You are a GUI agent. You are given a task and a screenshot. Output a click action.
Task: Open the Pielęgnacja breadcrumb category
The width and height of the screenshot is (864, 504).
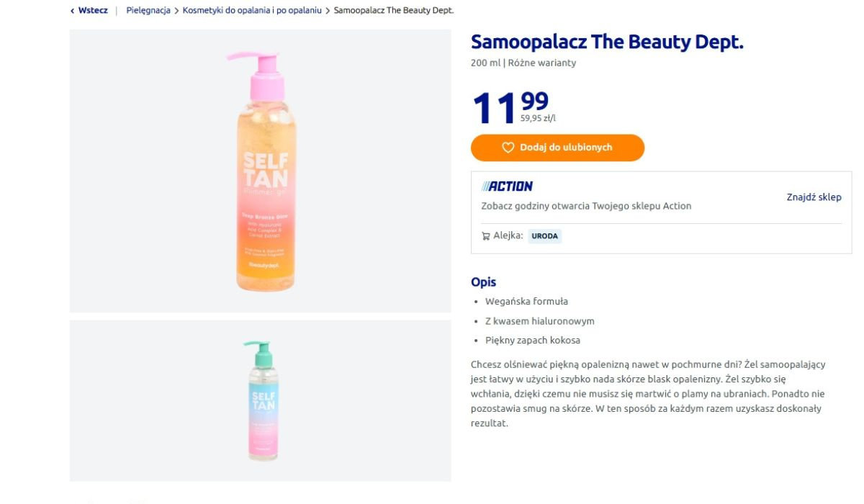(148, 11)
